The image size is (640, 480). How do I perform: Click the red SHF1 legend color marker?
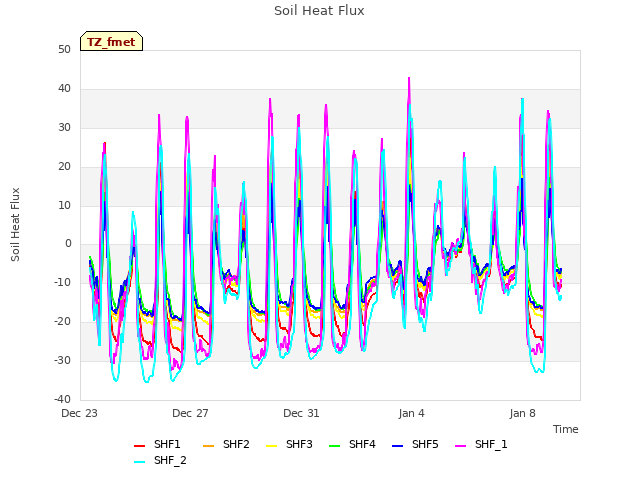point(140,446)
